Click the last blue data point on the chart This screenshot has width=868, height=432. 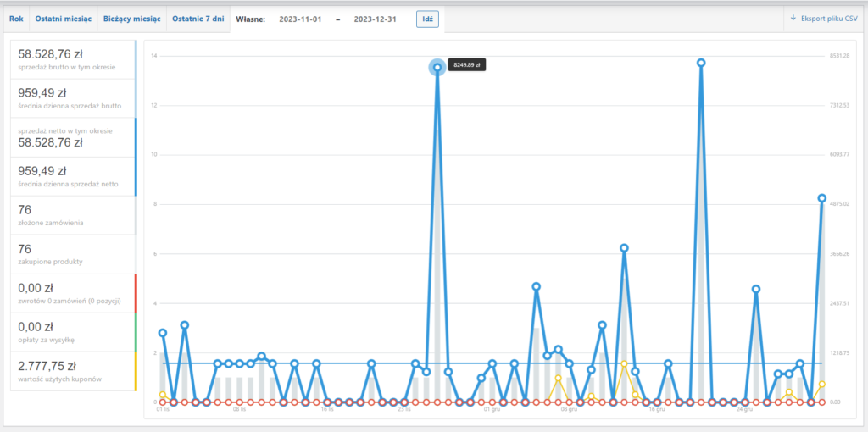click(821, 198)
